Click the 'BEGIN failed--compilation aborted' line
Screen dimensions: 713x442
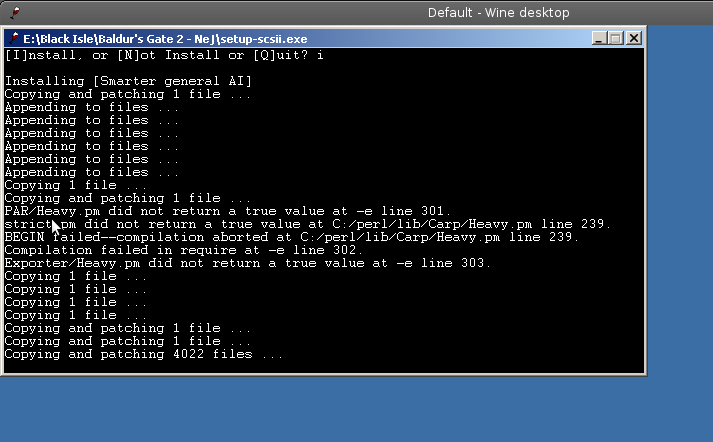[291, 237]
